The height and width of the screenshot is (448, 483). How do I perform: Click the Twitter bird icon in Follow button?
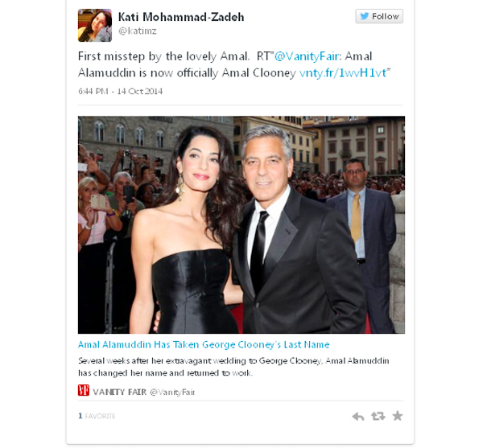(x=365, y=16)
